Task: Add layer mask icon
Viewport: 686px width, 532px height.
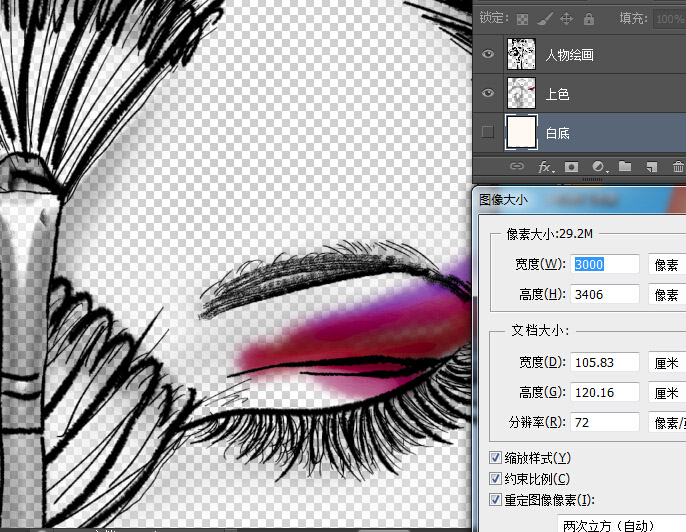Action: [x=571, y=167]
